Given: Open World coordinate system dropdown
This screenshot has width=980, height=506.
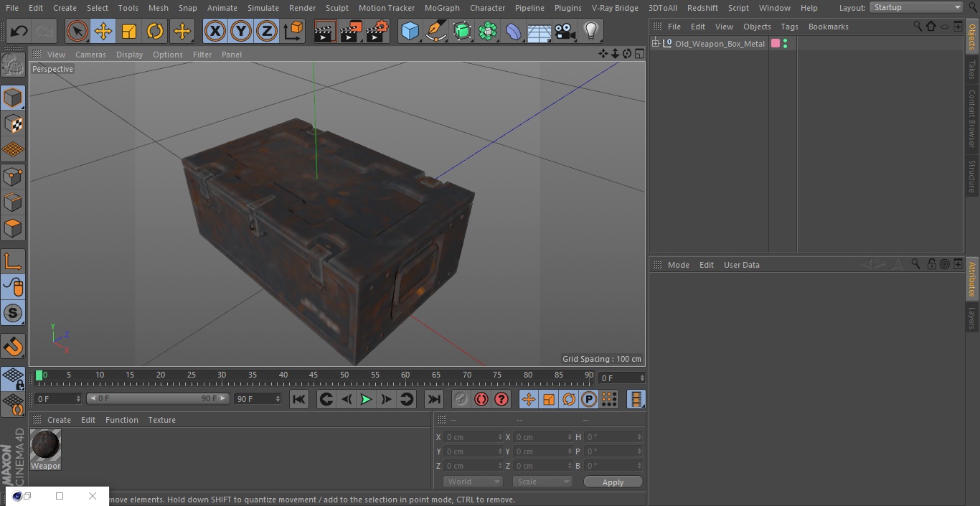Looking at the screenshot, I should [473, 482].
